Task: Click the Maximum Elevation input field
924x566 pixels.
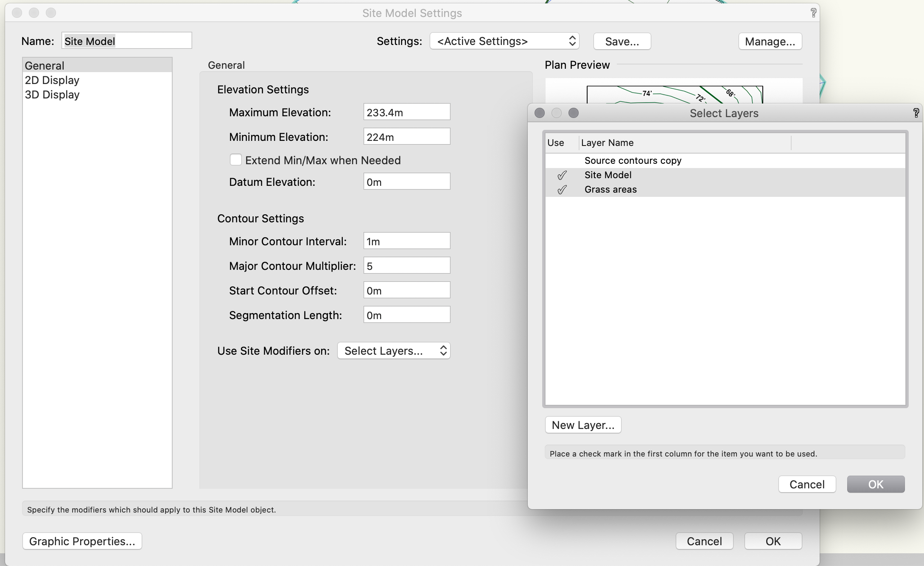Action: click(x=406, y=112)
